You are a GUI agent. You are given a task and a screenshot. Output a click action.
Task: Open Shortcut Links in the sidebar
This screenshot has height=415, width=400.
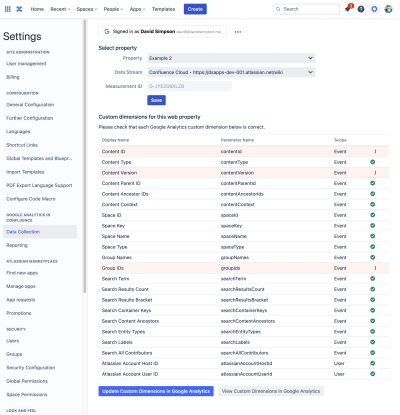[22, 145]
